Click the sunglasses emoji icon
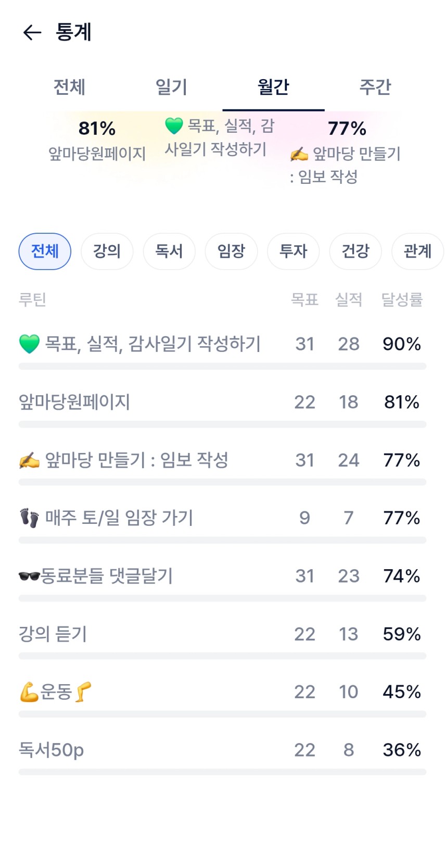Screen dimensions: 445x868 coord(29,576)
